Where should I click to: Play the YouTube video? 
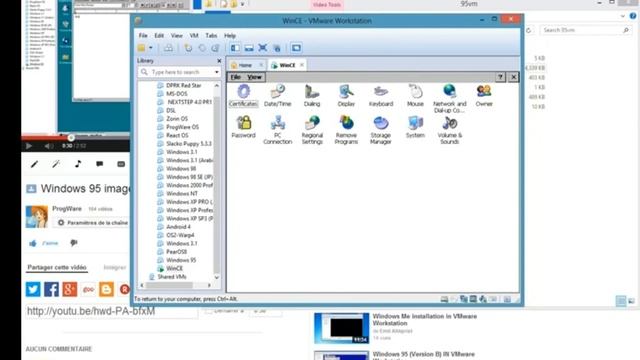pos(29,146)
